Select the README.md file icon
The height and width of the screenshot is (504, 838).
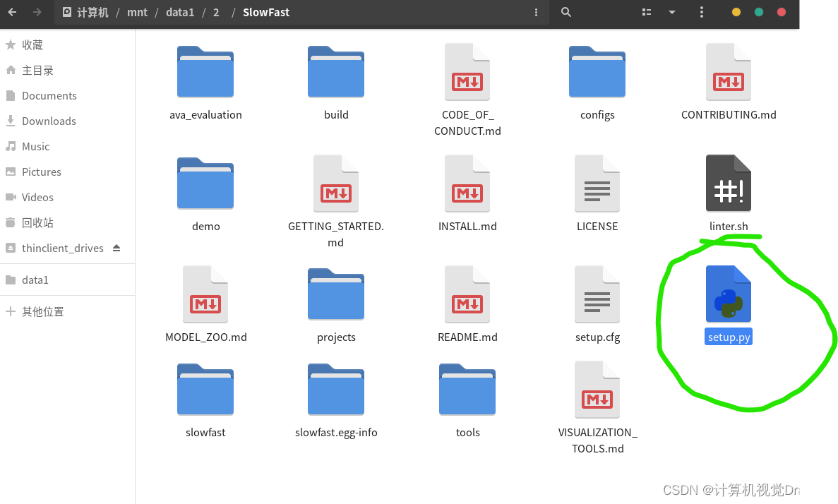tap(467, 294)
